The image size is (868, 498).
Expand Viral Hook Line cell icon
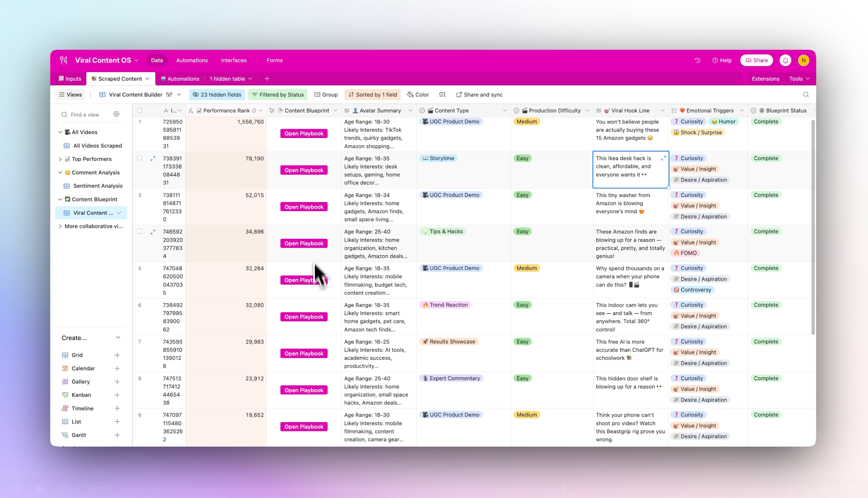663,158
